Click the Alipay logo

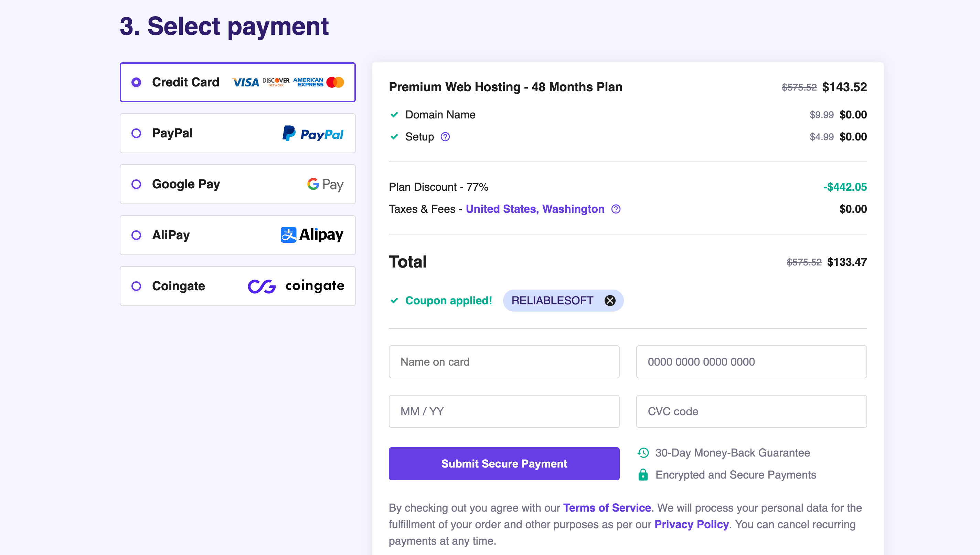point(312,235)
